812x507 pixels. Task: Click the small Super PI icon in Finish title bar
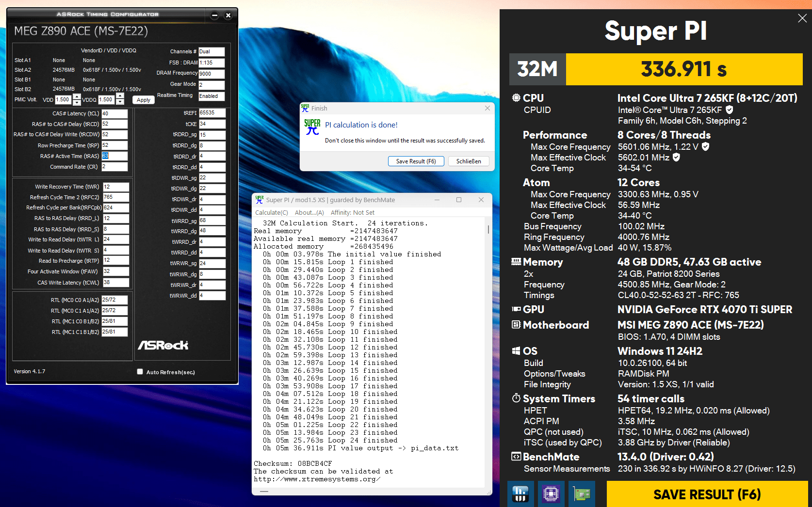[x=305, y=108]
